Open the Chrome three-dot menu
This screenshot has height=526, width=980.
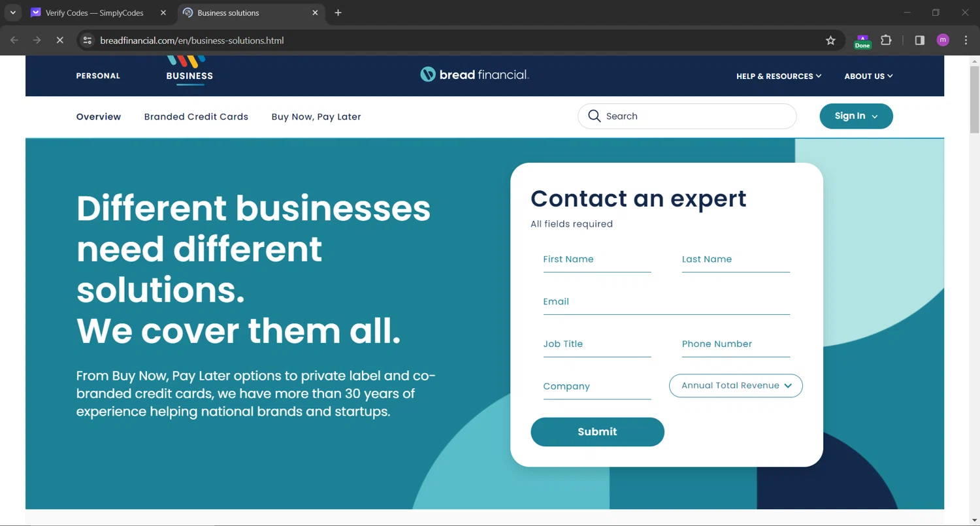(966, 41)
